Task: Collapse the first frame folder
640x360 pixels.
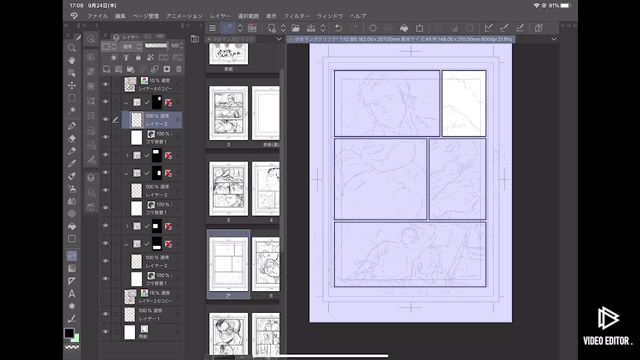Action: pyautogui.click(x=126, y=102)
